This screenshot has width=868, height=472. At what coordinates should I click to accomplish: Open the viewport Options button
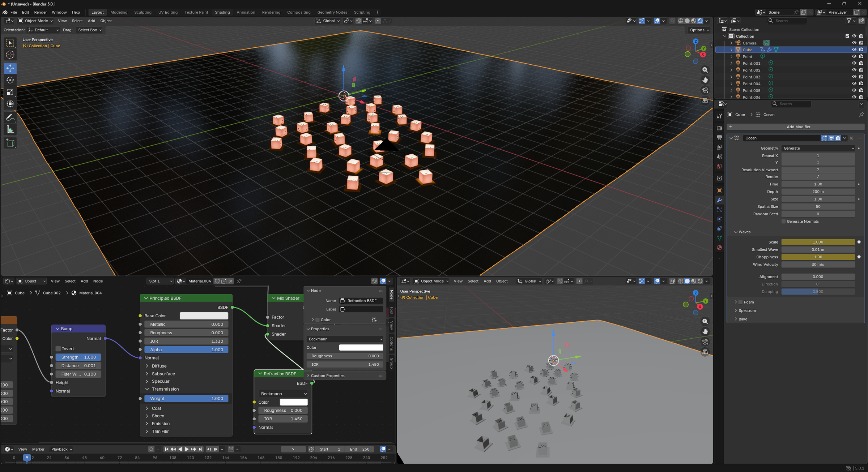[699, 30]
